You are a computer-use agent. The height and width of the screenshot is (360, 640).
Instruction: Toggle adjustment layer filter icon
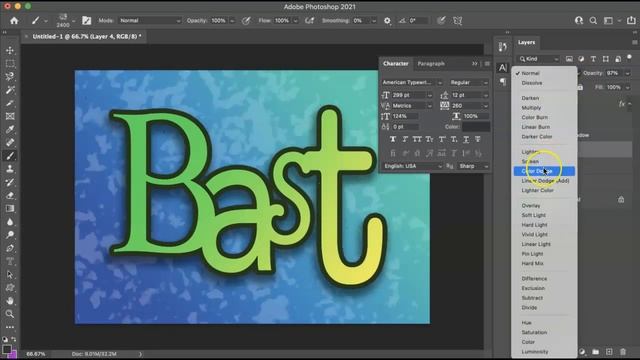coord(581,59)
